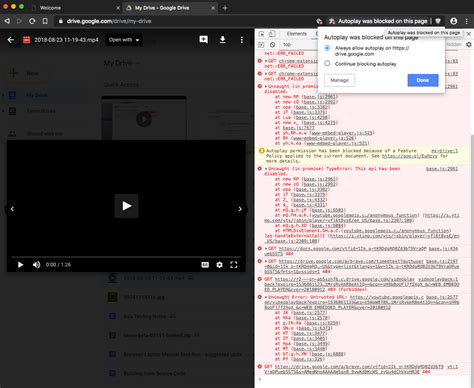Play video from the control bar

pyautogui.click(x=20, y=265)
